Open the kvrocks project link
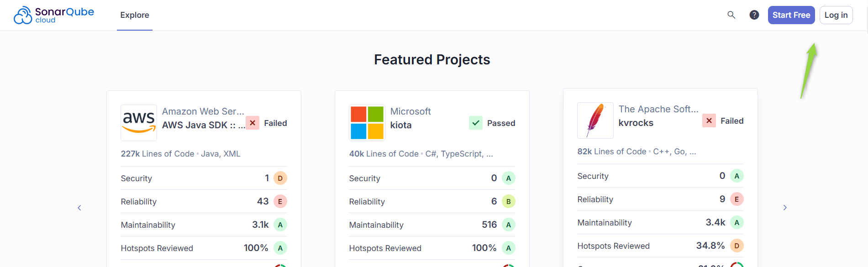This screenshot has width=868, height=267. 636,123
